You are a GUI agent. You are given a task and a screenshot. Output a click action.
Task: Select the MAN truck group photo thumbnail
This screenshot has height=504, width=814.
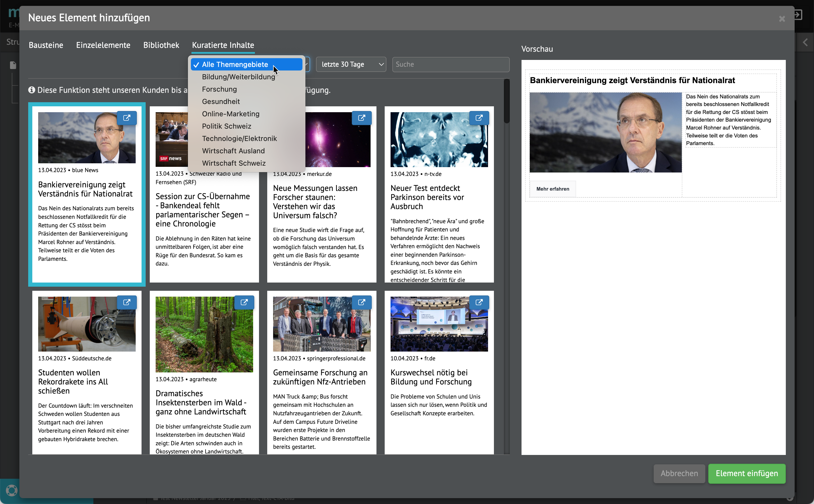322,324
